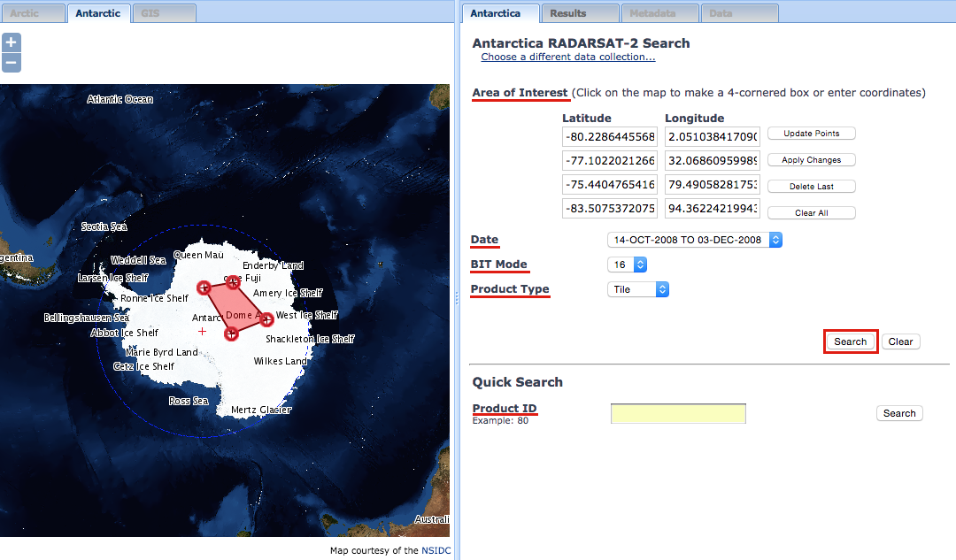The image size is (956, 560).
Task: Zoom out of the Antarctica map
Action: [11, 62]
